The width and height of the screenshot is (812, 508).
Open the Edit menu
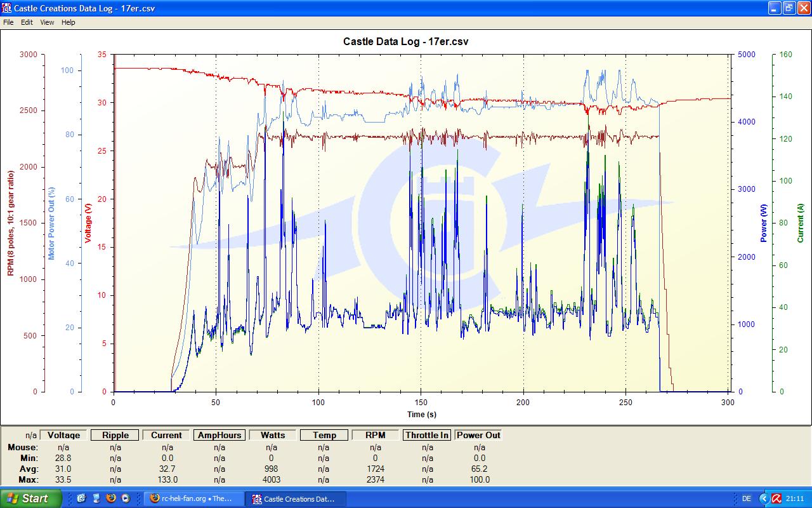(27, 22)
